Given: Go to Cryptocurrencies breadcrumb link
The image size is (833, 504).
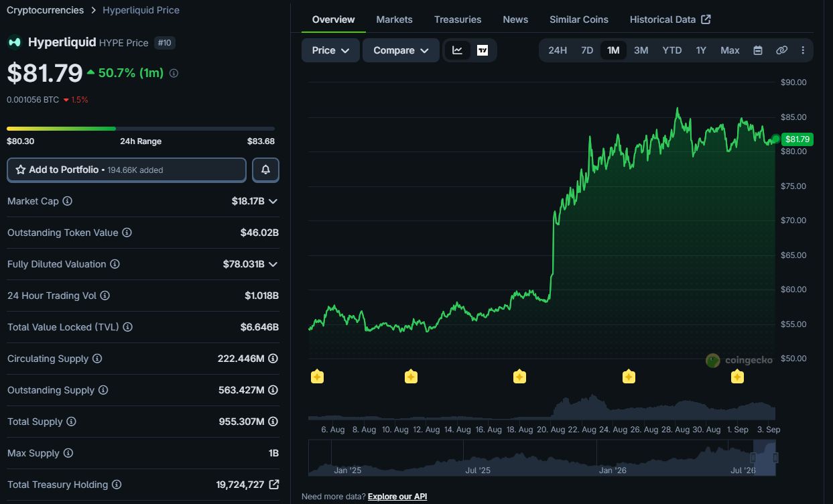Looking at the screenshot, I should pos(45,10).
